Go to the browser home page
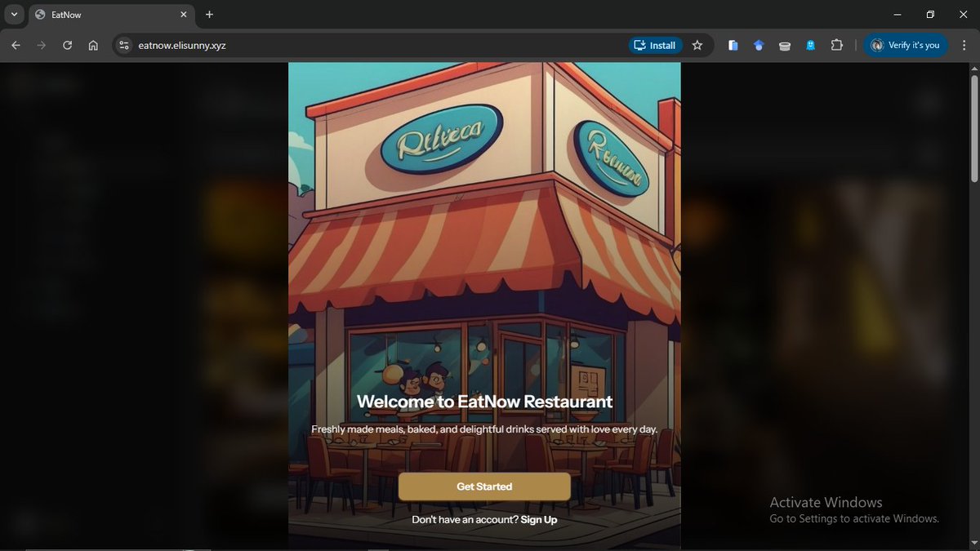Viewport: 980px width, 551px height. click(x=93, y=46)
